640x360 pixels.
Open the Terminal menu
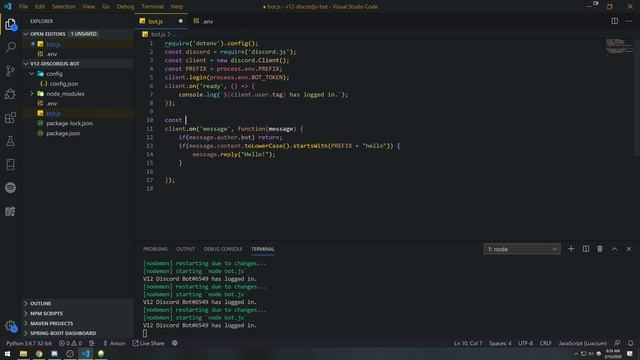pos(152,7)
